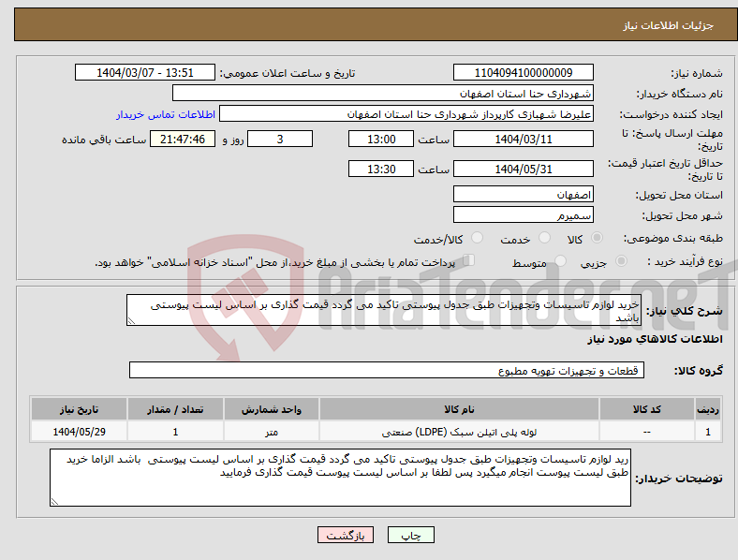This screenshot has width=738, height=560.
Task: Click the deadline time field 13:00
Action: pyautogui.click(x=381, y=139)
